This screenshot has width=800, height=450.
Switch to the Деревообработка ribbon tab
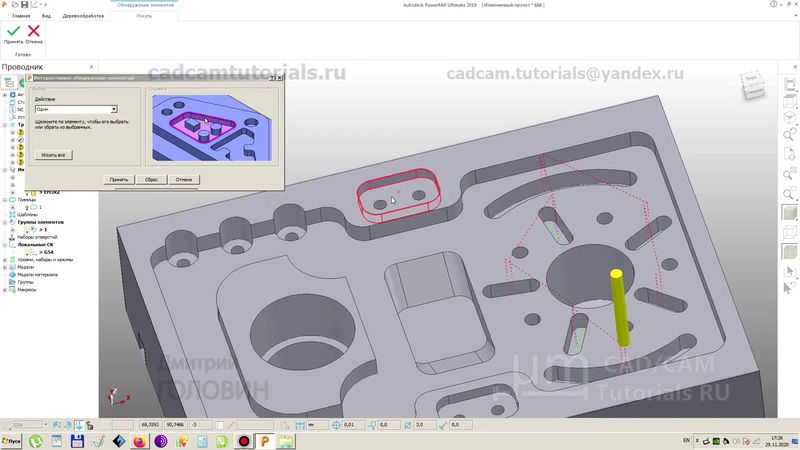tap(81, 16)
